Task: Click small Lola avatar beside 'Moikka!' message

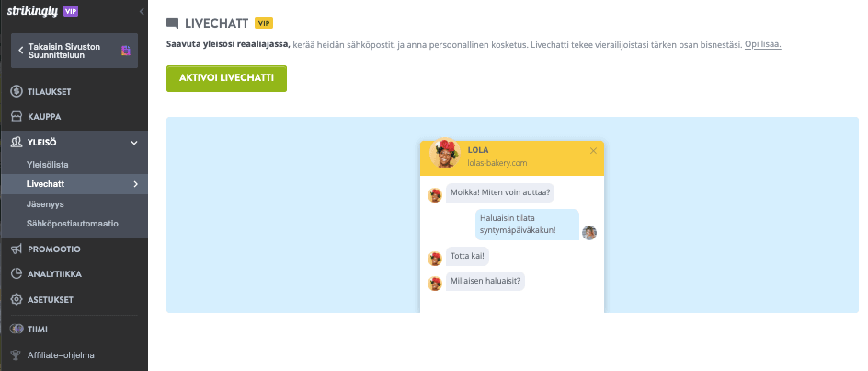Action: pos(435,194)
